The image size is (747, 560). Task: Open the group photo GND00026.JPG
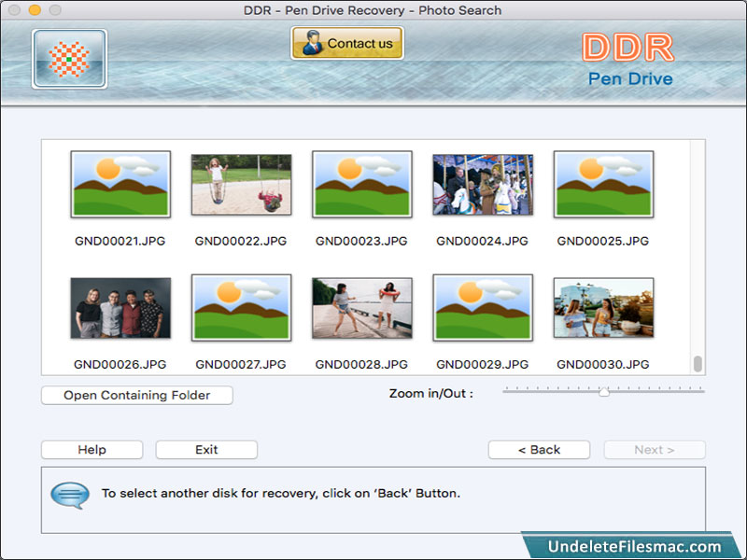[x=120, y=307]
